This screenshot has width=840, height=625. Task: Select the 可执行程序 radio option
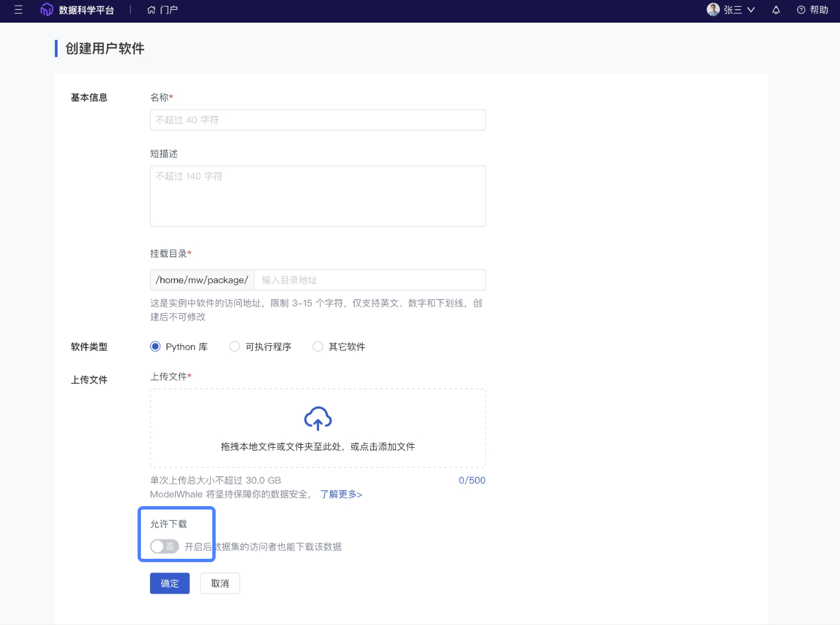pos(235,346)
